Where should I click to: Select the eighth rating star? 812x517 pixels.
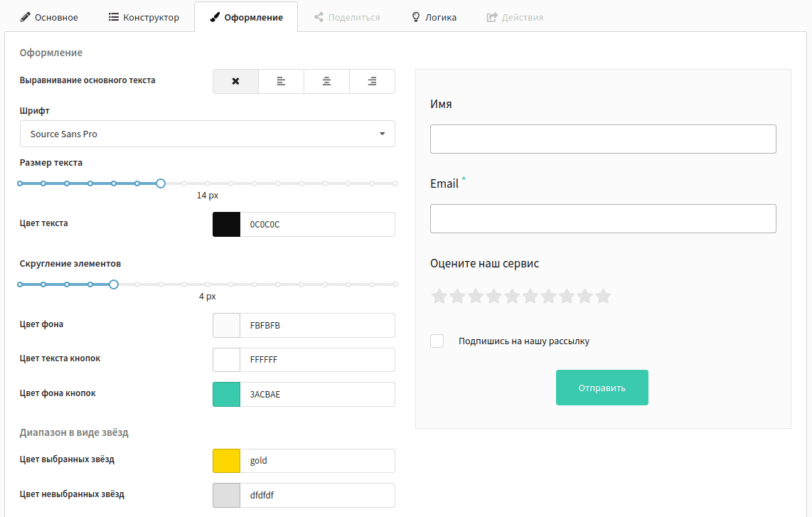click(567, 297)
